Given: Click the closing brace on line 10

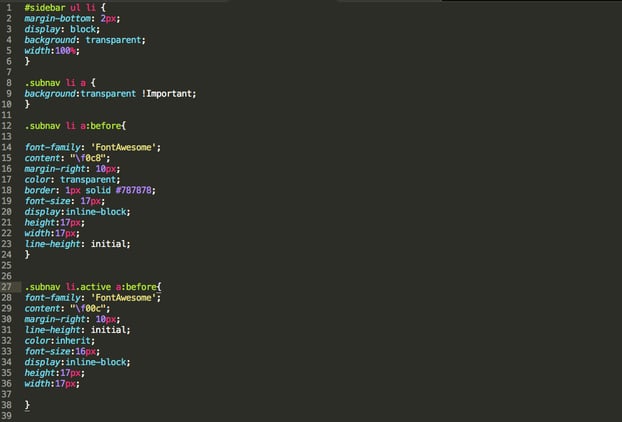Looking at the screenshot, I should (27, 104).
